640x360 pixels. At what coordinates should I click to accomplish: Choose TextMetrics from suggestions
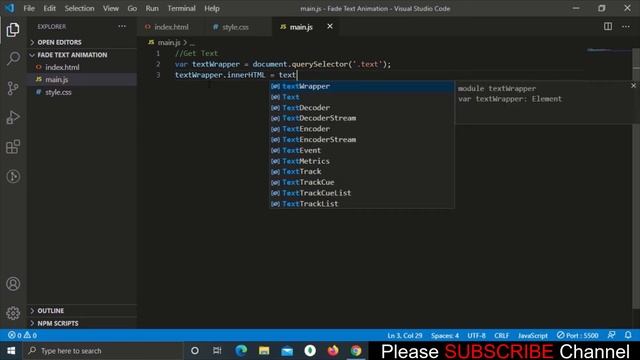(361, 161)
